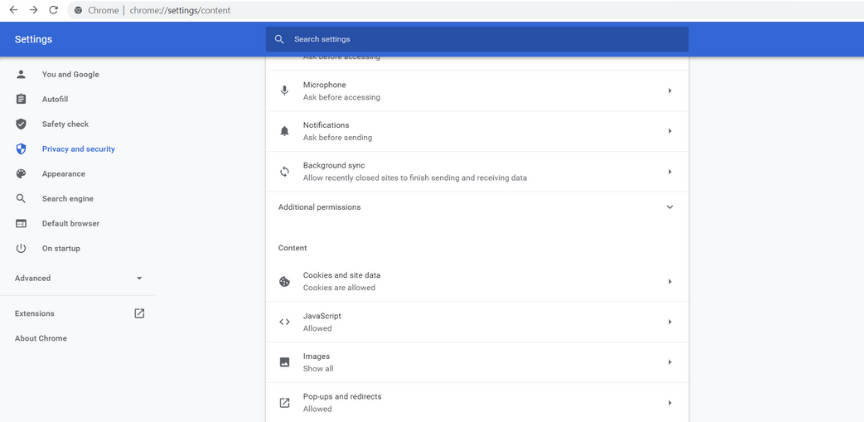Expand the Advanced sidebar section
The width and height of the screenshot is (864, 422).
tap(139, 278)
